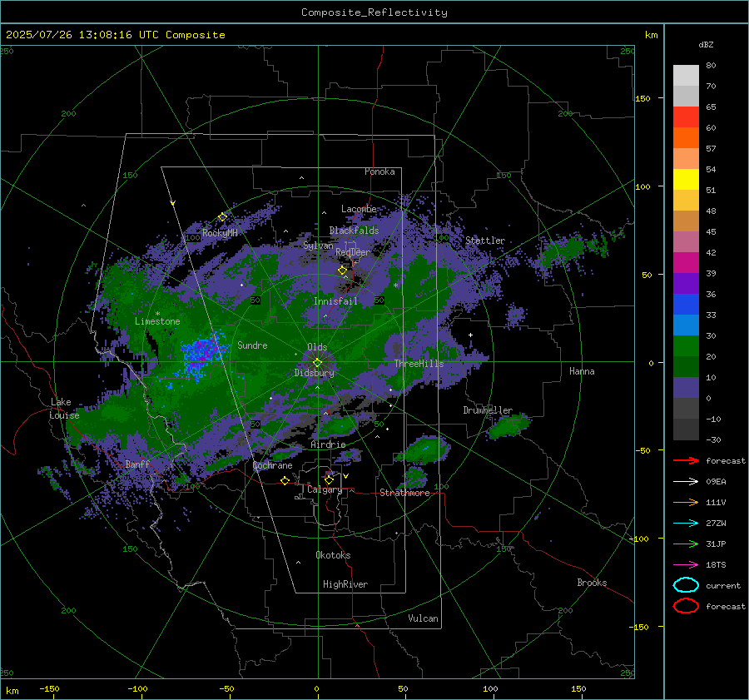The height and width of the screenshot is (700, 749).
Task: Click the ThreeHills map label
Action: point(419,364)
